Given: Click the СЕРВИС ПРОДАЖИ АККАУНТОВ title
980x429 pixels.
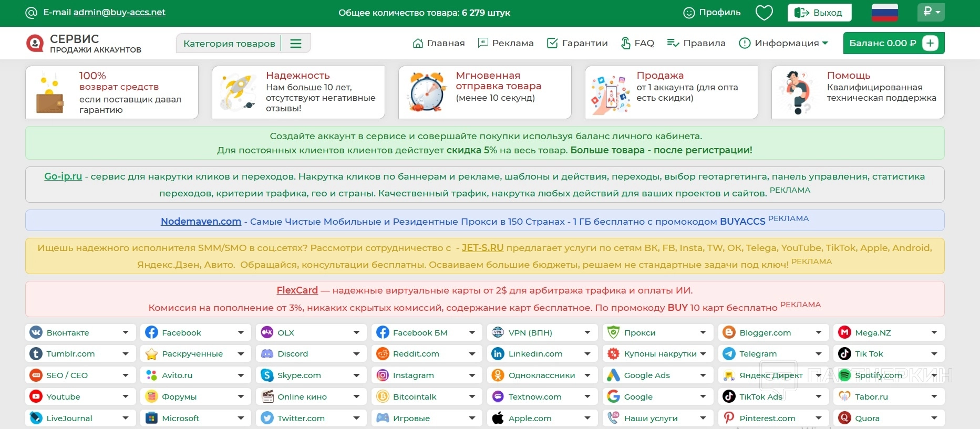Looking at the screenshot, I should click(x=96, y=44).
